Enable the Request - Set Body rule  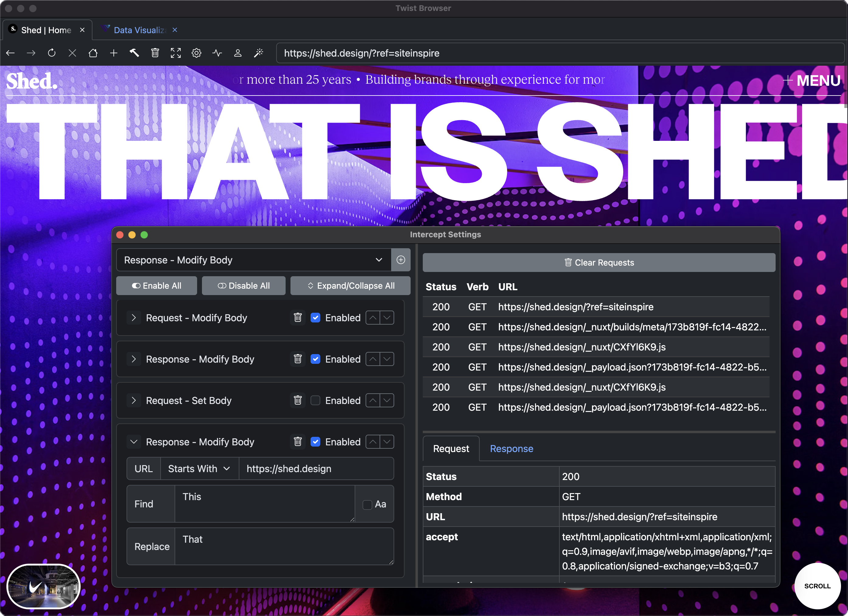316,400
